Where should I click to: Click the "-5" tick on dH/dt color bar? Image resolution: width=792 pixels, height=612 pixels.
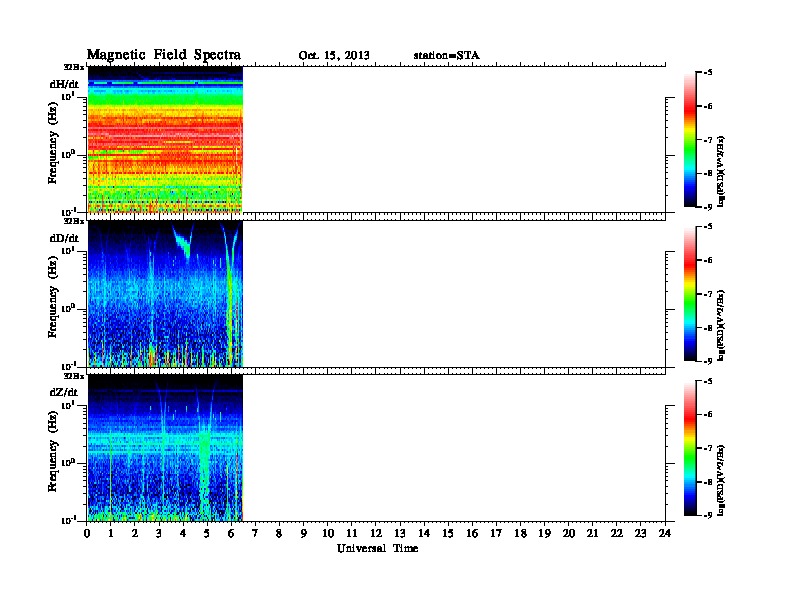point(708,73)
